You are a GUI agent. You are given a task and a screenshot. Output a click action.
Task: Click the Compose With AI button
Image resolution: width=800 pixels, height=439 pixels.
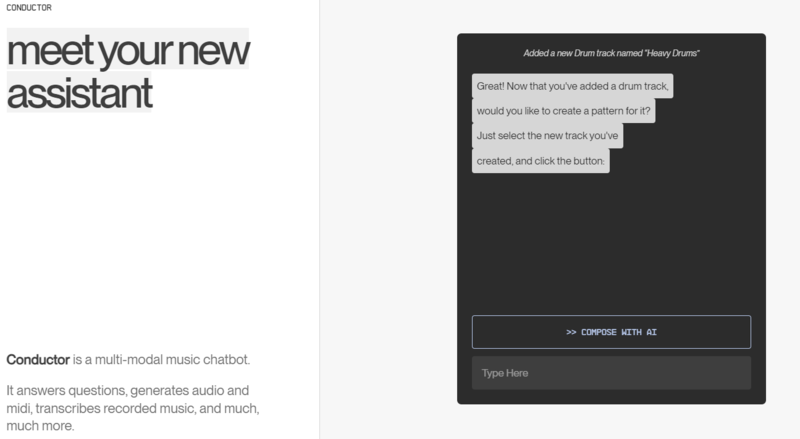click(x=611, y=332)
